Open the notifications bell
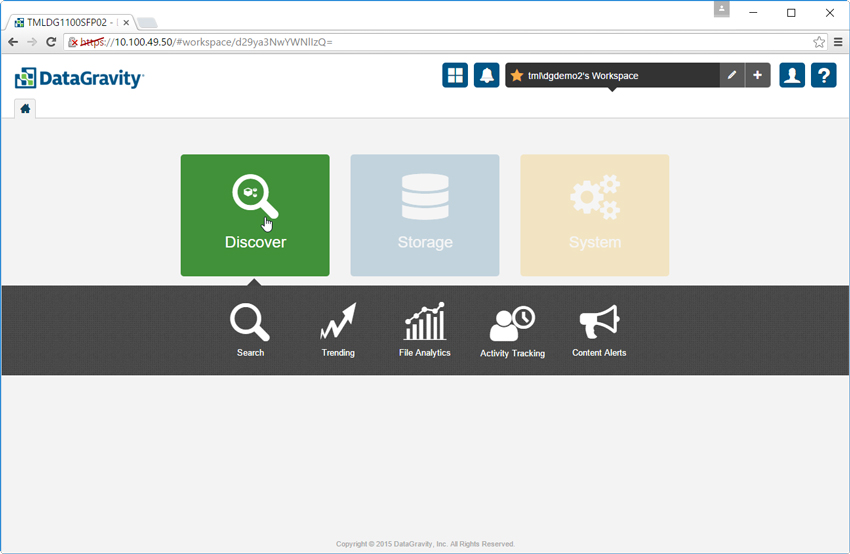850x554 pixels. click(x=486, y=75)
